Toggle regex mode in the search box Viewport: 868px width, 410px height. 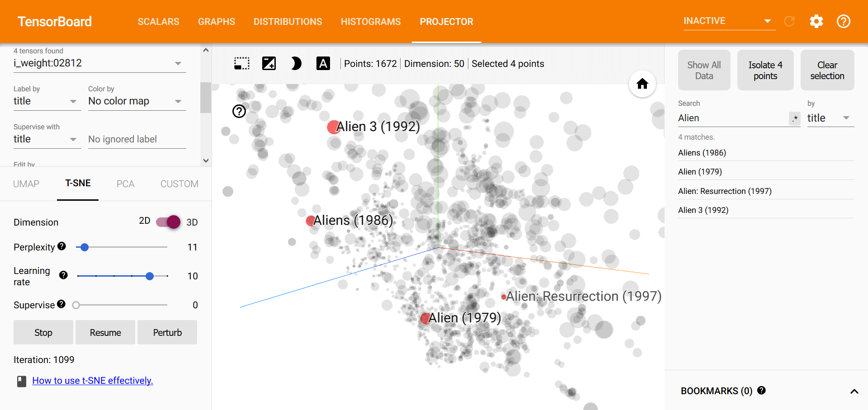coord(794,118)
